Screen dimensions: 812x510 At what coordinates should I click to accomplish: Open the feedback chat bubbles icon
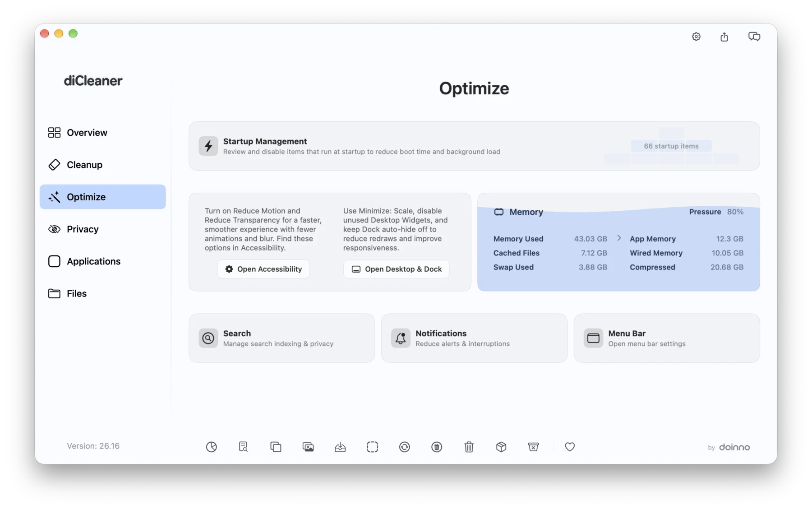point(754,37)
